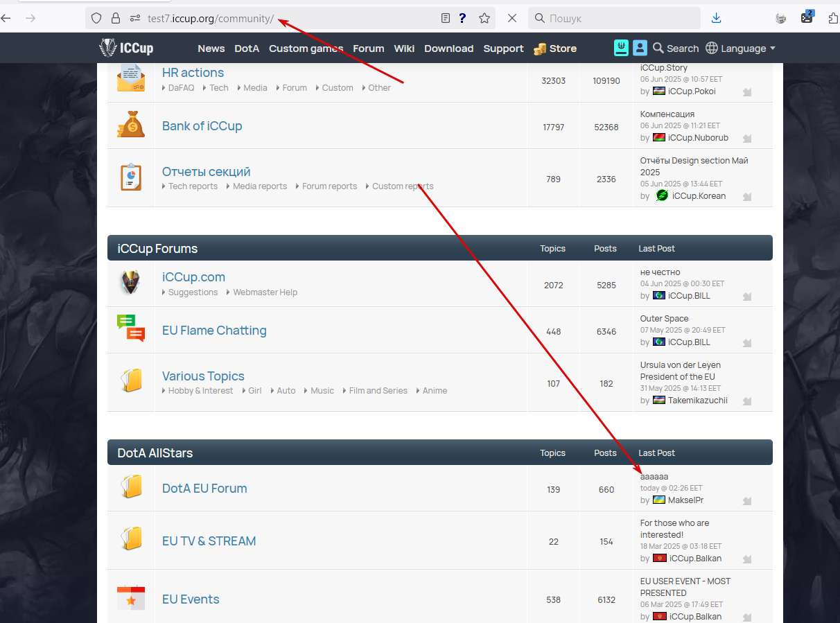Click the EU Events calendar star icon
Screen dimensions: 840x623
[130, 598]
